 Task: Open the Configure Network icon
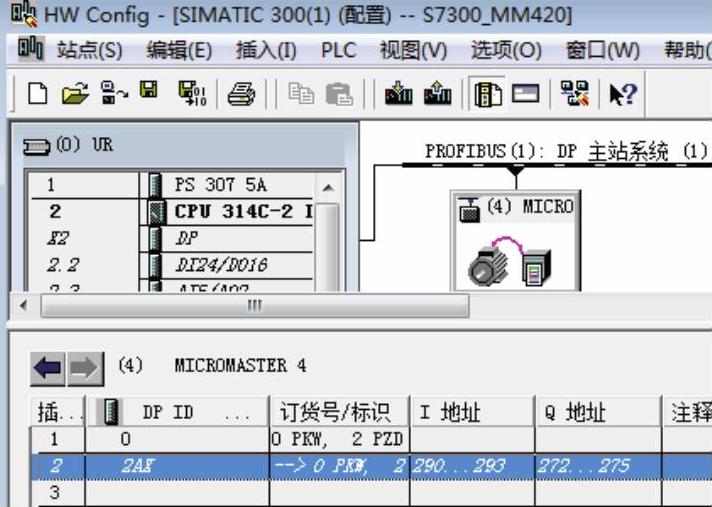[574, 93]
